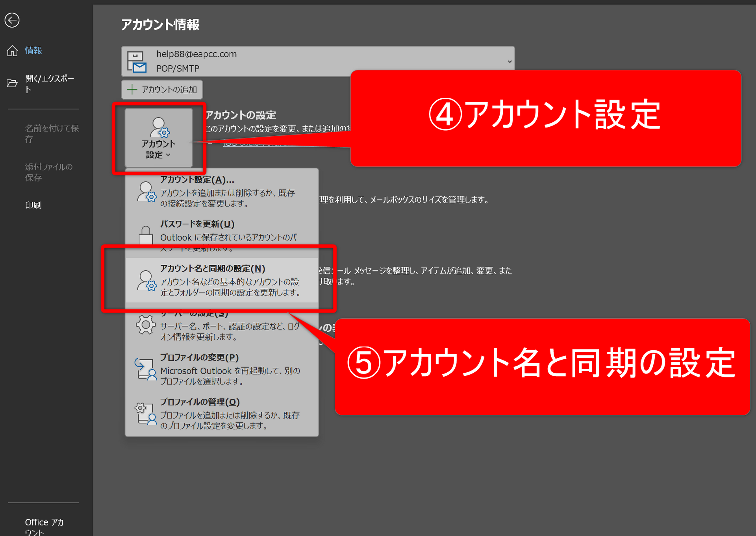
Task: Click the mailbox icon next to help88@eapcc.com
Action: (137, 62)
